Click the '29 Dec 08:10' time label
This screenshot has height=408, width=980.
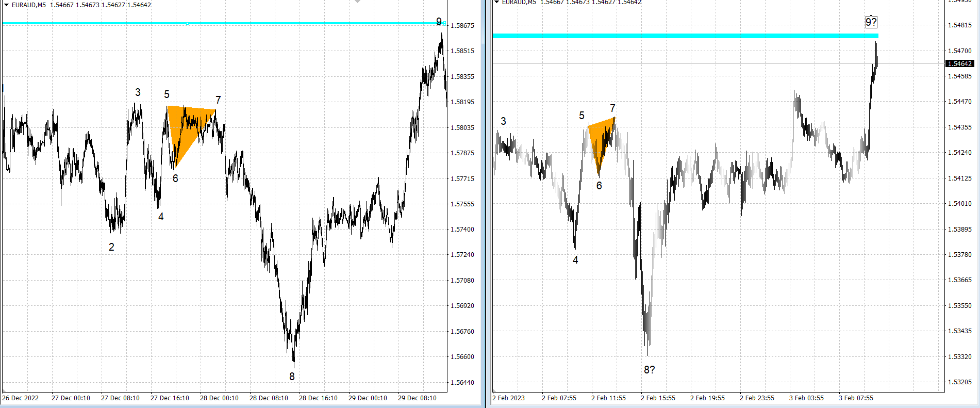417,398
